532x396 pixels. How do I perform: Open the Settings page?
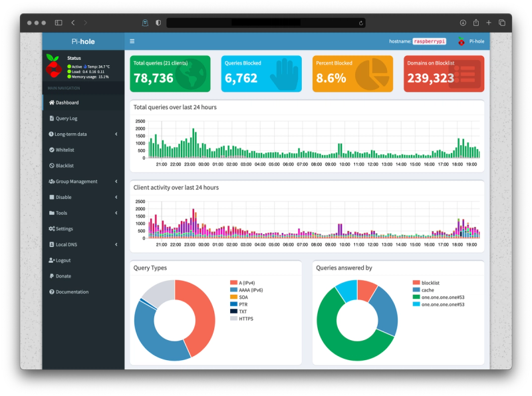tap(84, 229)
